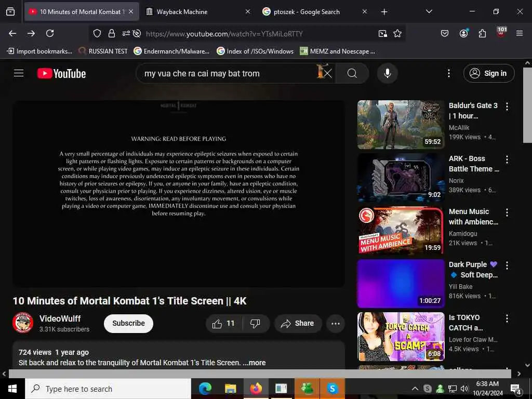Open the Import bookmarks item

coord(39,51)
